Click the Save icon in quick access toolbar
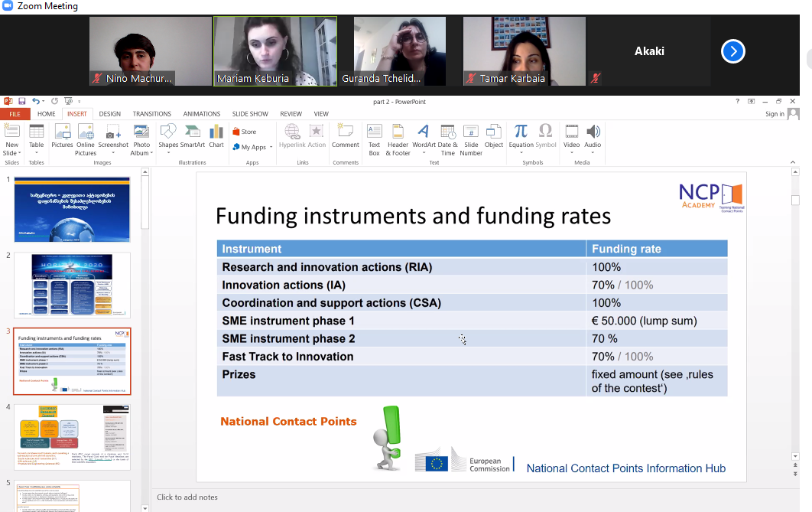 pyautogui.click(x=21, y=101)
